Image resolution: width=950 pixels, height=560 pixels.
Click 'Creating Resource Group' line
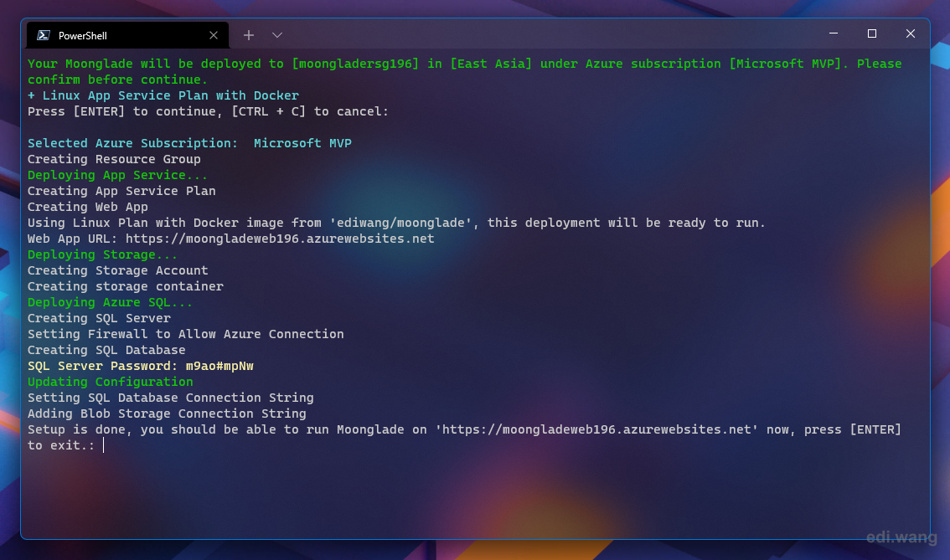point(114,158)
